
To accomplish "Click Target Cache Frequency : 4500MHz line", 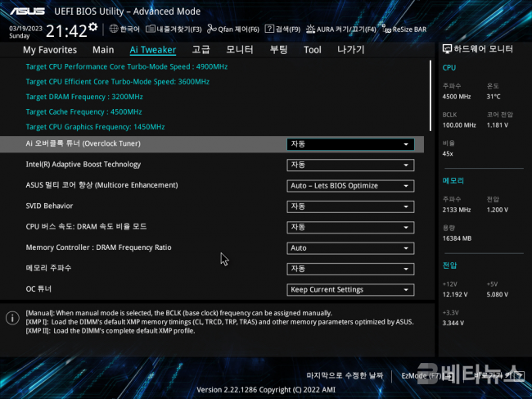I will [x=83, y=111].
